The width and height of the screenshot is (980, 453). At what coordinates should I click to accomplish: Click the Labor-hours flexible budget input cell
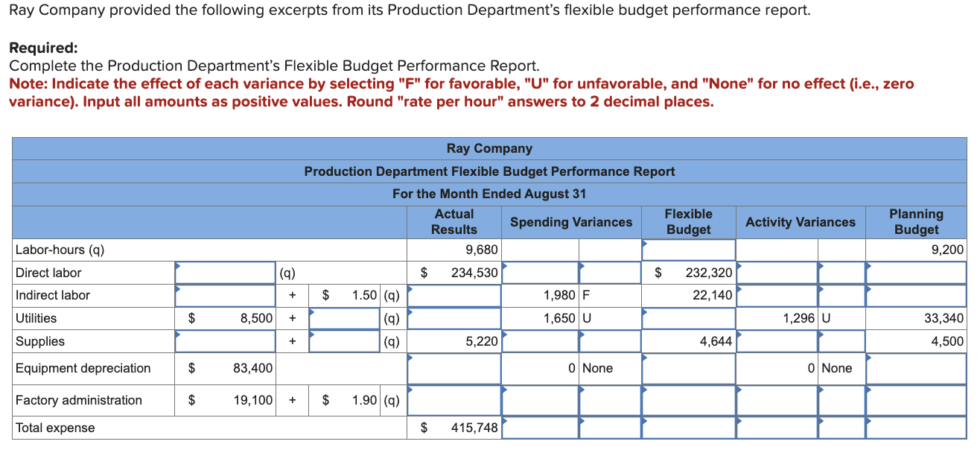[687, 250]
